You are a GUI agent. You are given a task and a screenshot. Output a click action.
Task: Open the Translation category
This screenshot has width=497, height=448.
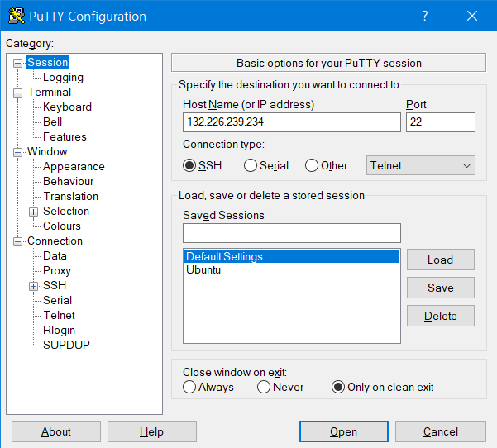pyautogui.click(x=70, y=197)
